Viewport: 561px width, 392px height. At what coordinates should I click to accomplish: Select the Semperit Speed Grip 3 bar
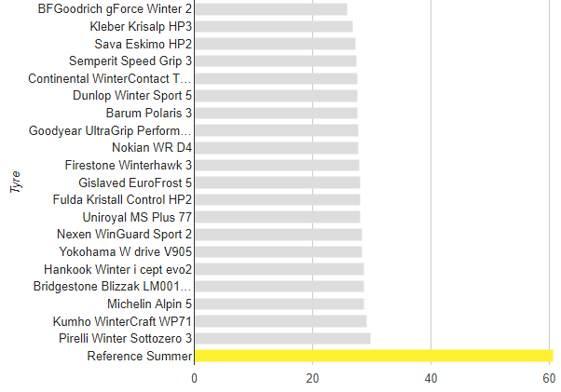click(275, 61)
